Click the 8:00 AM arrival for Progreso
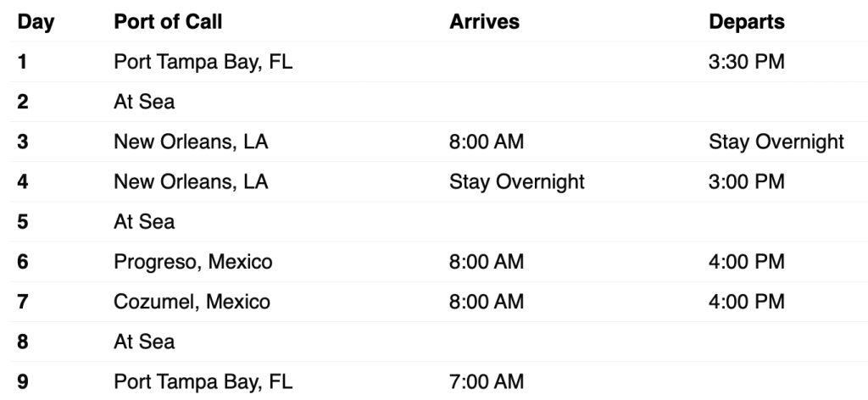 point(487,262)
